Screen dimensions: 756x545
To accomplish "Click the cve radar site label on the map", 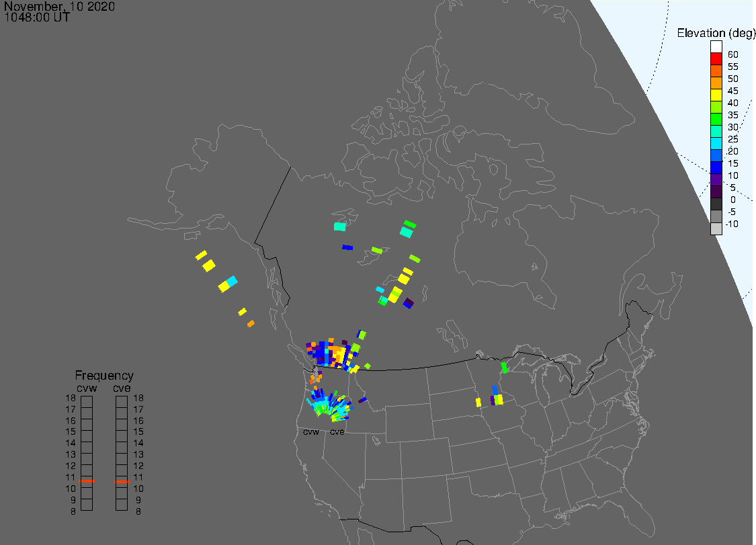I will point(337,431).
